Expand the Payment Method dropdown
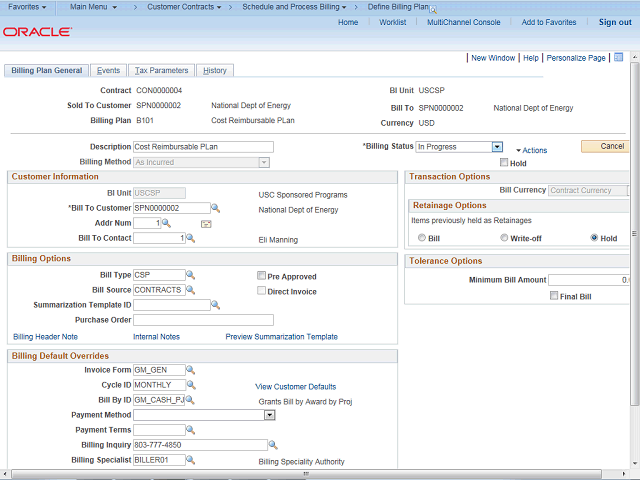Image resolution: width=640 pixels, height=480 pixels. [270, 415]
